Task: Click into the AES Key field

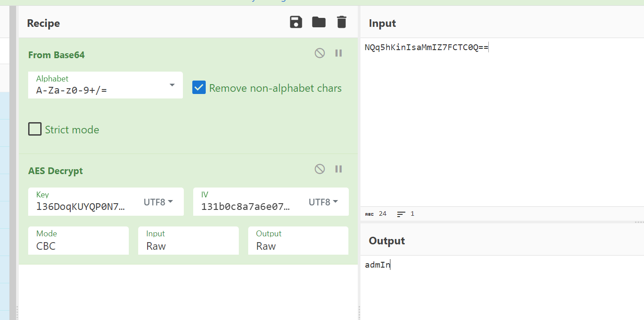Action: tap(81, 206)
